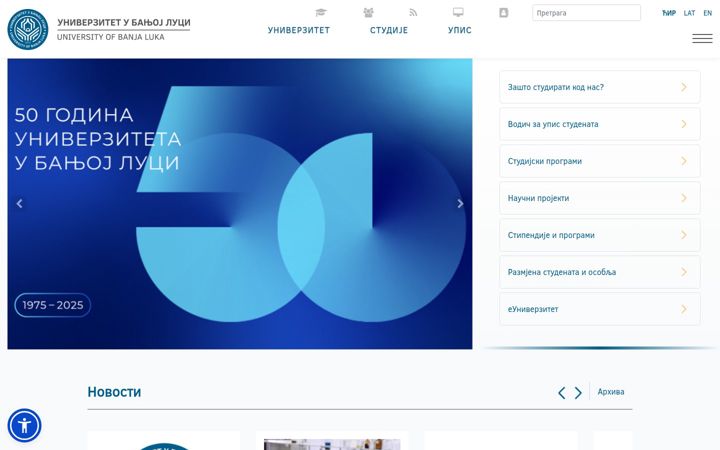Click chevron on Размјена студената и особља row
Viewport: 720px width, 450px height.
pos(684,272)
